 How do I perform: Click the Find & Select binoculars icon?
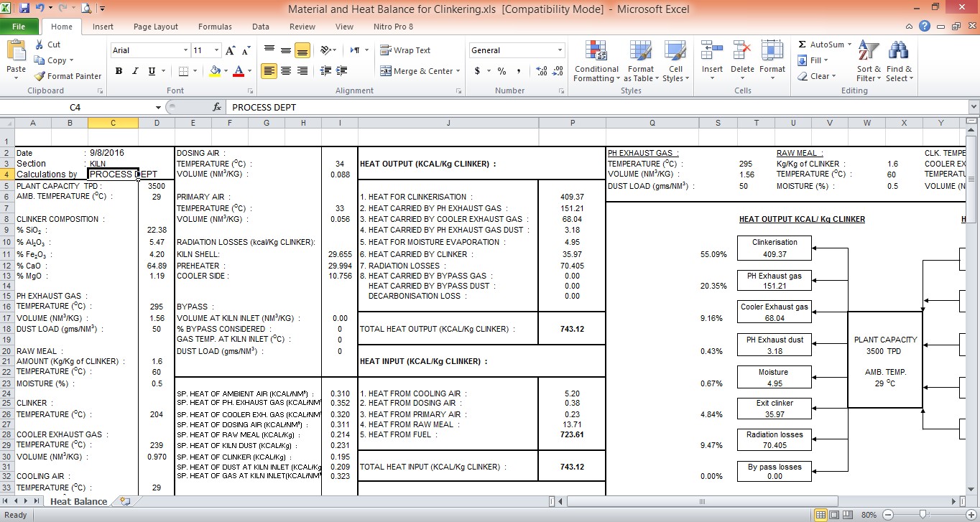[898, 50]
